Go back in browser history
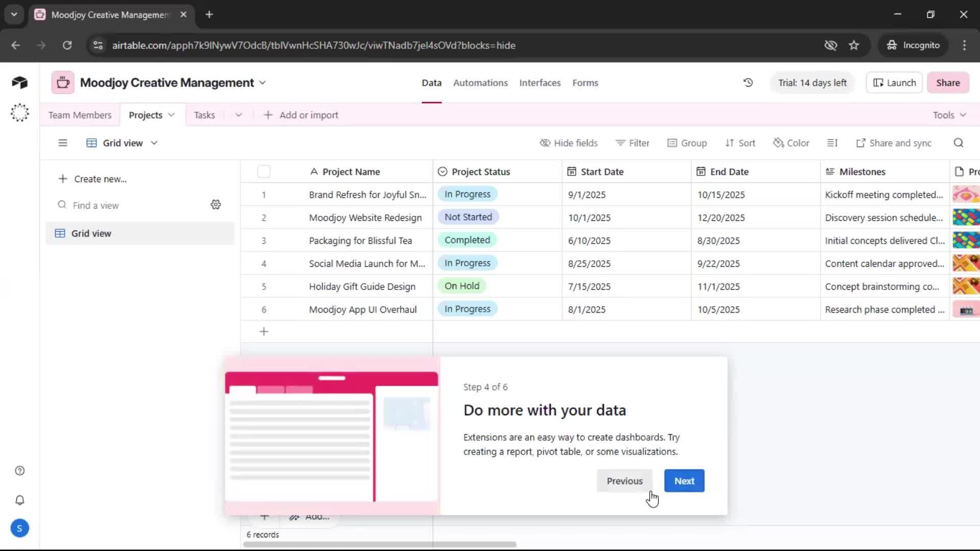The width and height of the screenshot is (980, 551). pyautogui.click(x=16, y=45)
